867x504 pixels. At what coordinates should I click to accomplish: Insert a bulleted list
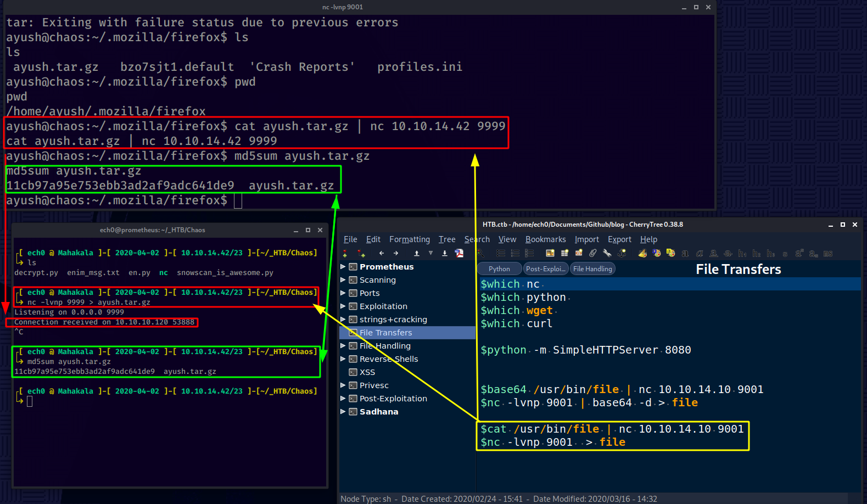(501, 253)
